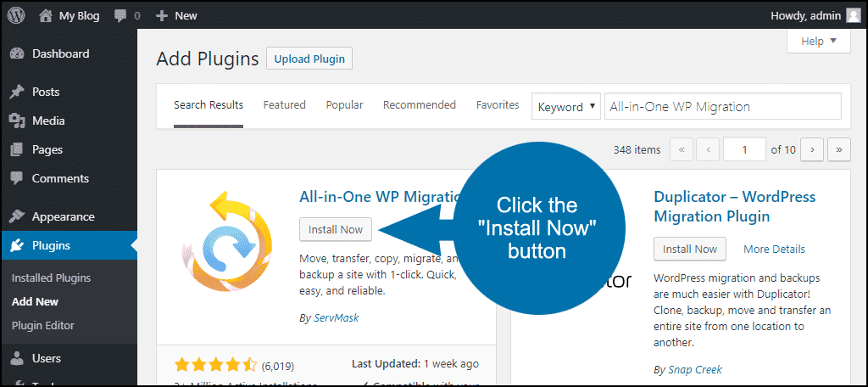The image size is (868, 387).
Task: Switch to the Recommended tab
Action: [420, 104]
